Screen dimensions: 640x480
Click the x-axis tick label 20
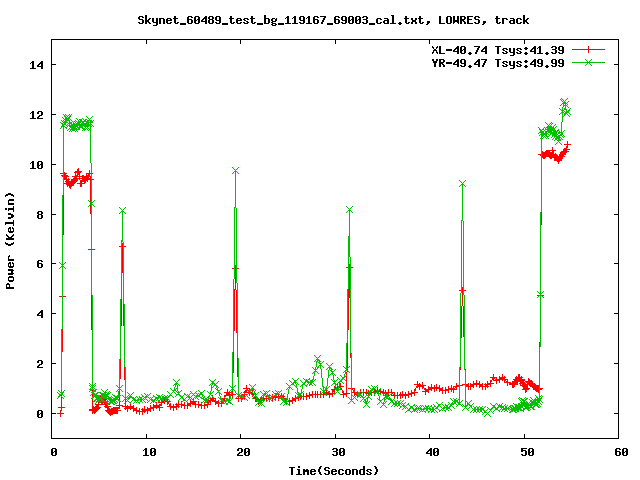tap(243, 452)
